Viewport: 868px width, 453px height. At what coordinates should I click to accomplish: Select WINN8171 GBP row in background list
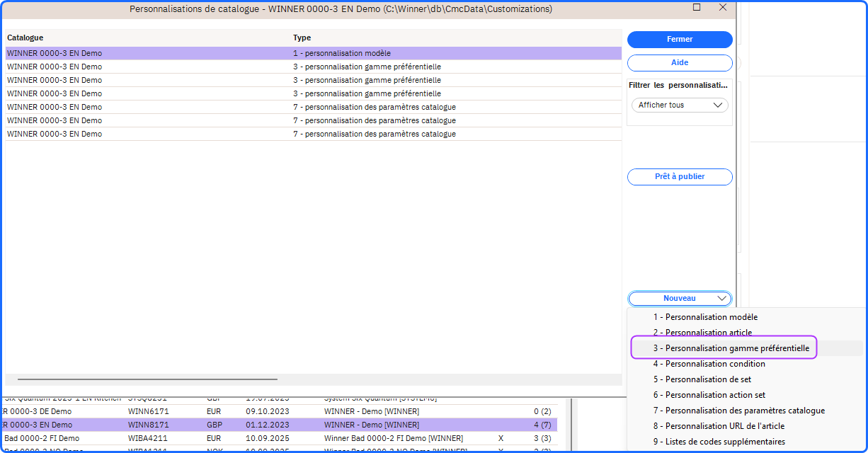click(x=280, y=425)
